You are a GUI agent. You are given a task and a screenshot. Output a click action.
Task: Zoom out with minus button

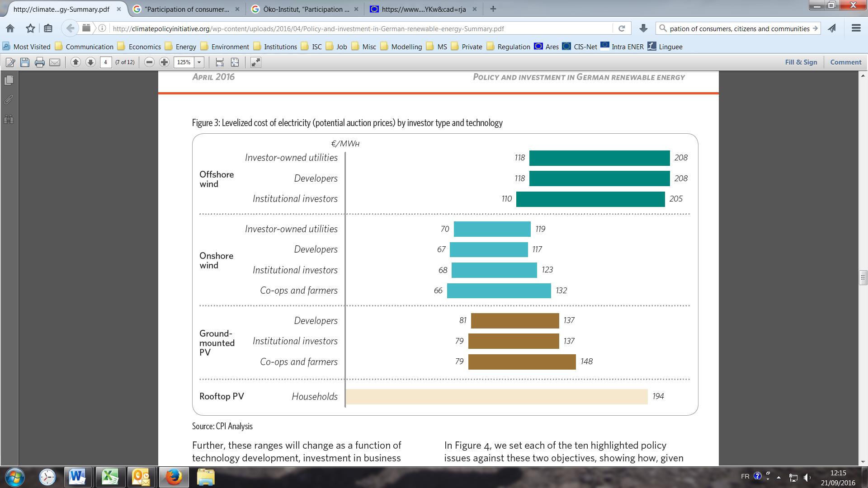pyautogui.click(x=150, y=62)
